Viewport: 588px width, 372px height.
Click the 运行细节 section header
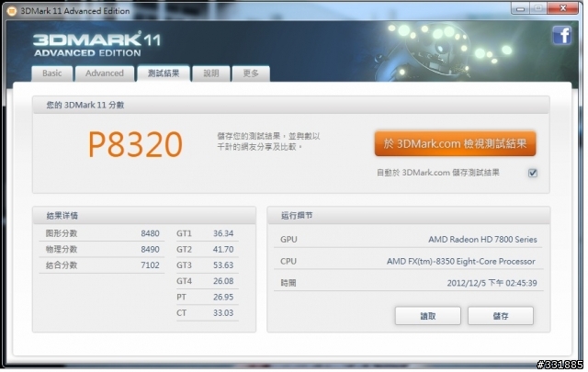(409, 216)
